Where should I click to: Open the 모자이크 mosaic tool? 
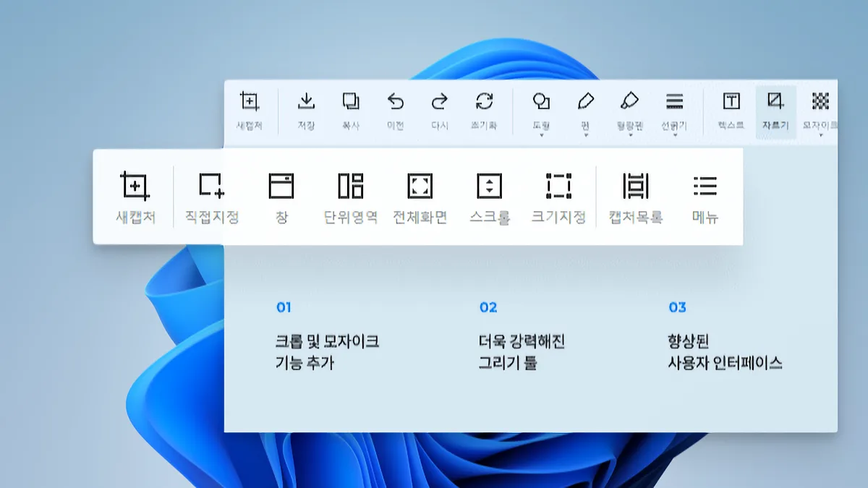coord(821,108)
